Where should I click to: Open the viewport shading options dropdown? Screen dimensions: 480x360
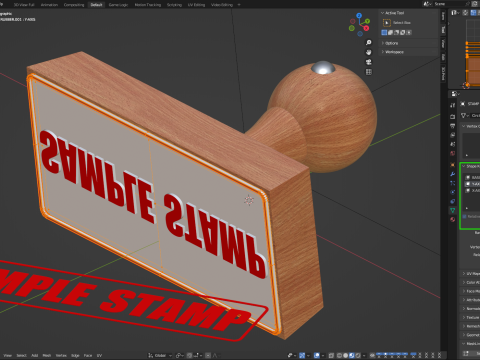click(364, 355)
